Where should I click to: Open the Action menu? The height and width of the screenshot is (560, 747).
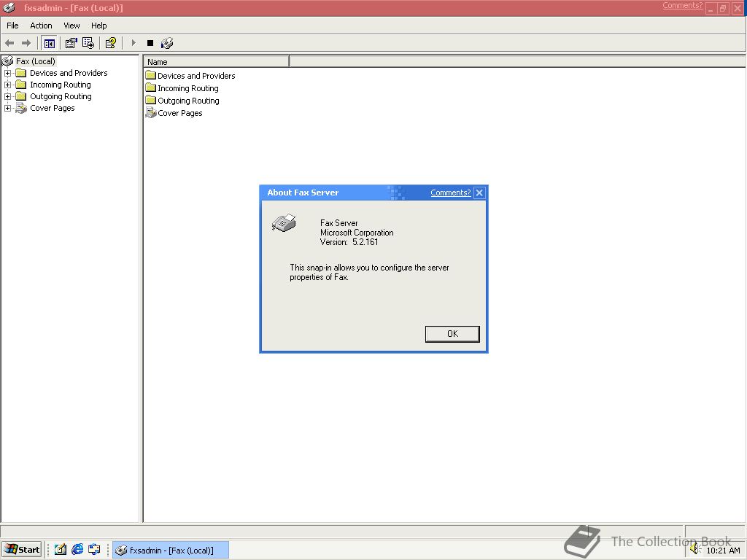[41, 26]
